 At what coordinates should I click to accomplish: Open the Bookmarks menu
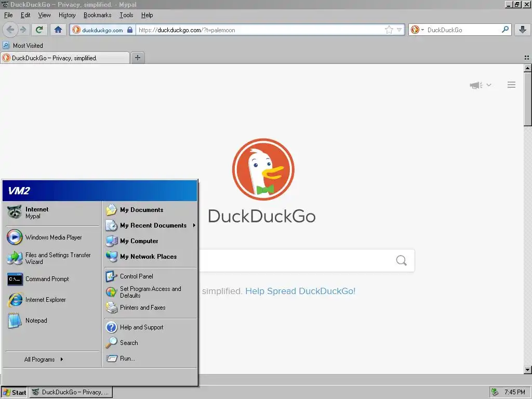coord(97,15)
